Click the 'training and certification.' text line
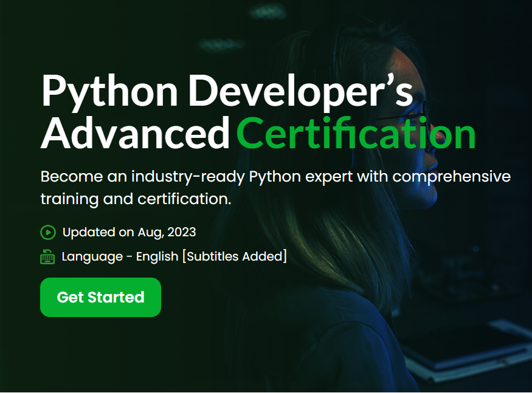This screenshot has width=532, height=393. click(x=136, y=199)
